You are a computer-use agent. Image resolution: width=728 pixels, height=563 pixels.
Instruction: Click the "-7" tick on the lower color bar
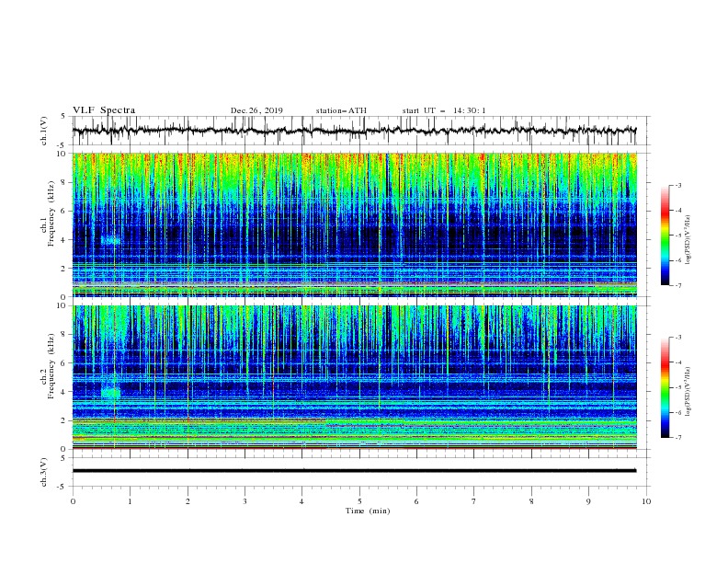pos(677,438)
